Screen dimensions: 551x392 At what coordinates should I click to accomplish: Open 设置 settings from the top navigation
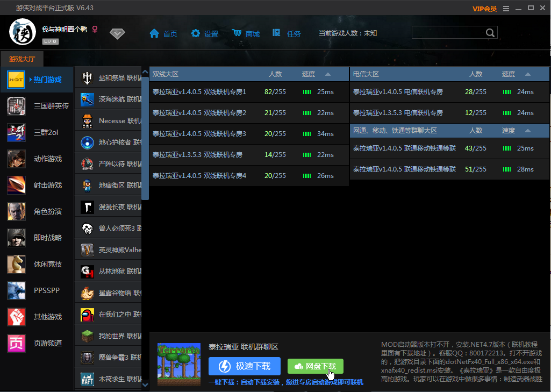(x=205, y=34)
